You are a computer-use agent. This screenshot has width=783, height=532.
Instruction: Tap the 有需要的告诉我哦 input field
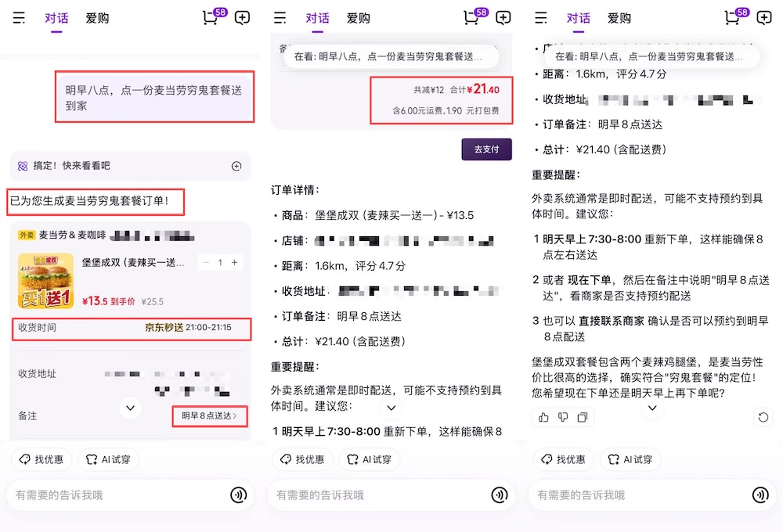point(117,494)
